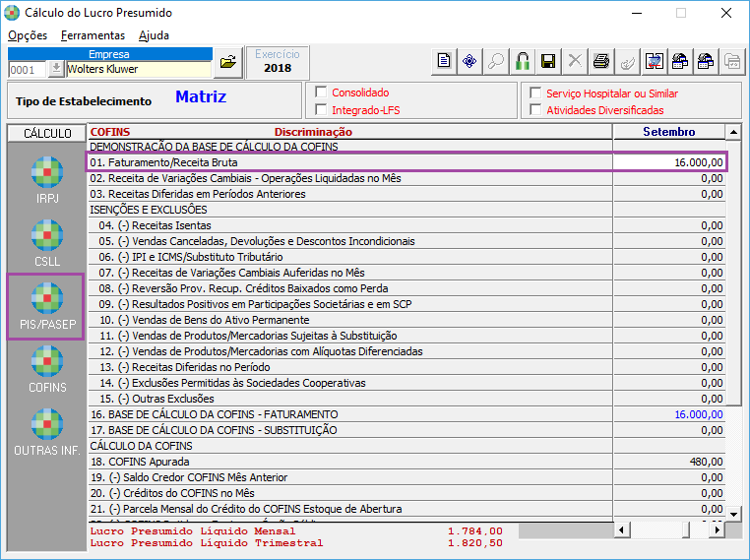Open the COFINS calculation section
750x560 pixels.
point(47,370)
